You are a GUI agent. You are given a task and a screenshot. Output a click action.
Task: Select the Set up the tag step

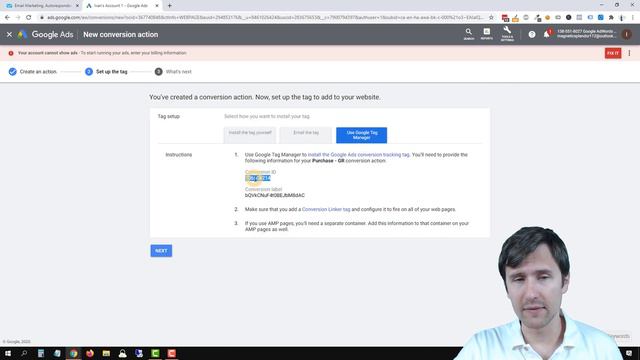click(x=106, y=72)
